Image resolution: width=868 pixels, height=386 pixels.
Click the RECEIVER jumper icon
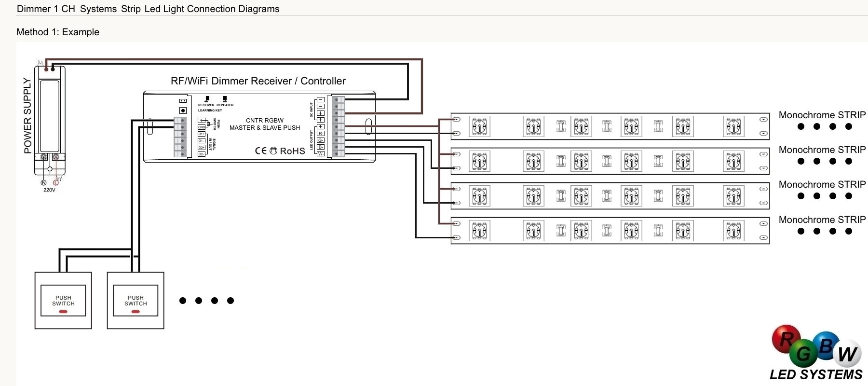[x=207, y=99]
